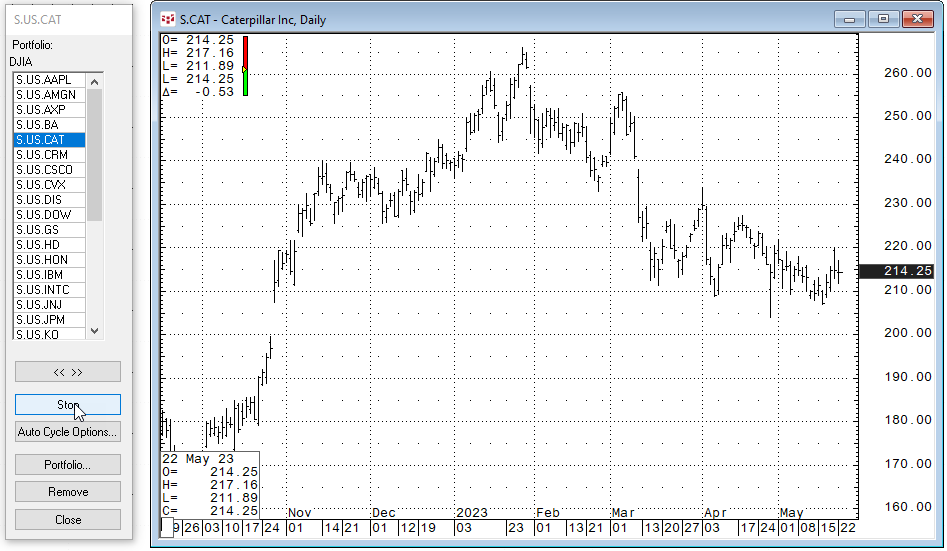947x551 pixels.
Task: Select S.US.CSCO in the portfolio list
Action: click(49, 170)
